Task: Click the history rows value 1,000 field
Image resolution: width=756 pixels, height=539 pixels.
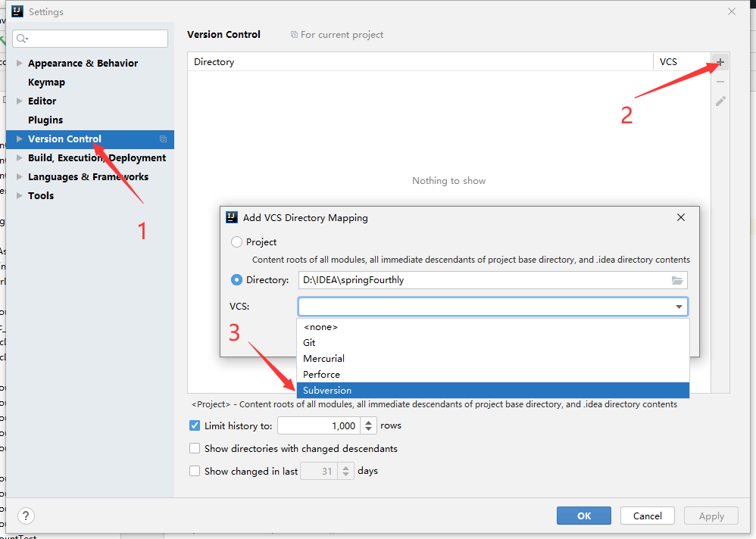Action: (x=319, y=425)
